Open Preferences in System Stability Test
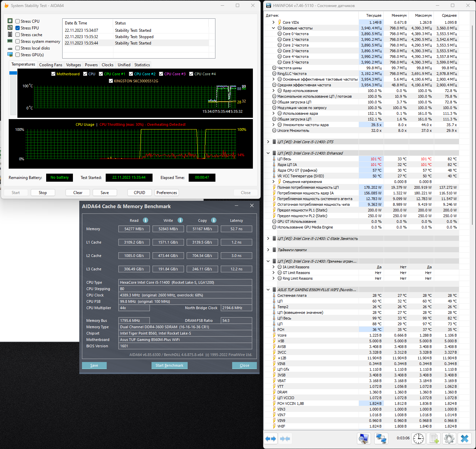 167,193
